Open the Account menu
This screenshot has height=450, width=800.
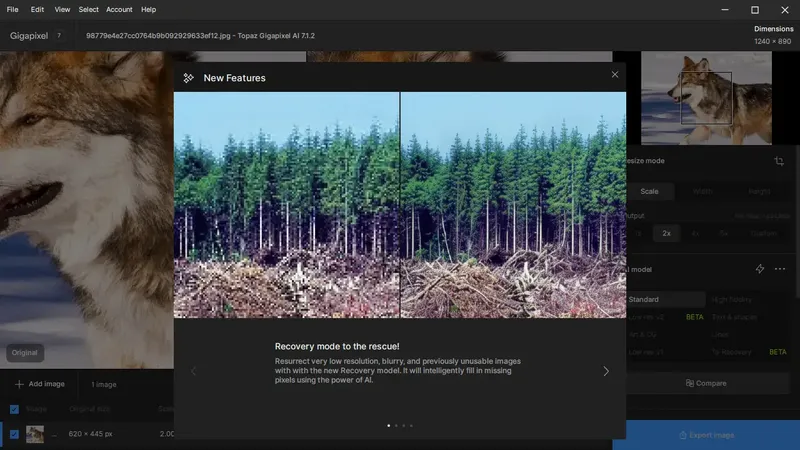(119, 10)
